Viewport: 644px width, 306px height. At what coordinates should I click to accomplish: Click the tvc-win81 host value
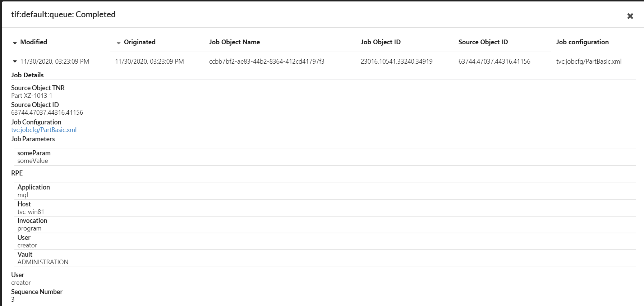(31, 212)
